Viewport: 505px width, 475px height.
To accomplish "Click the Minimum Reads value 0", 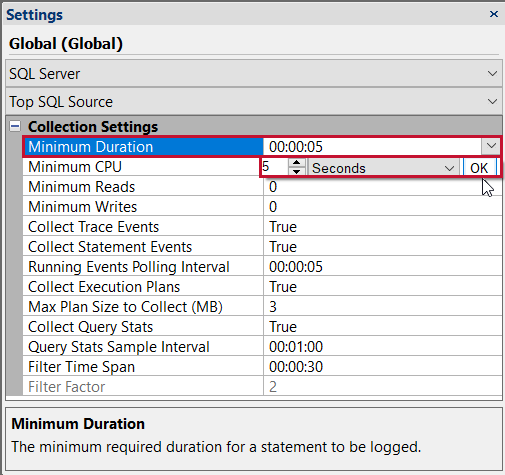I will pos(273,187).
